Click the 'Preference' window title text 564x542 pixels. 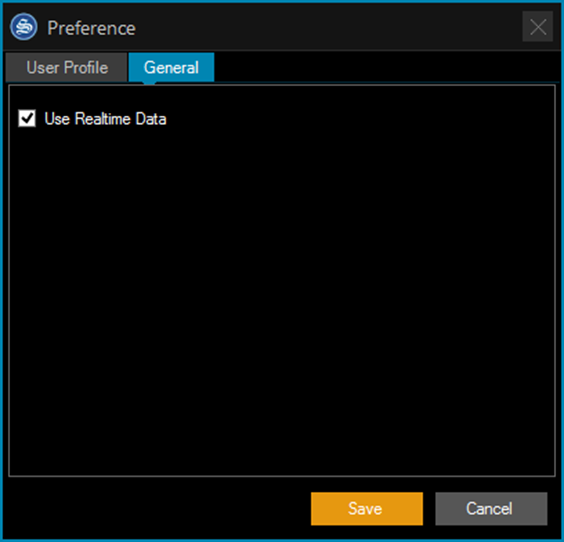[91, 28]
